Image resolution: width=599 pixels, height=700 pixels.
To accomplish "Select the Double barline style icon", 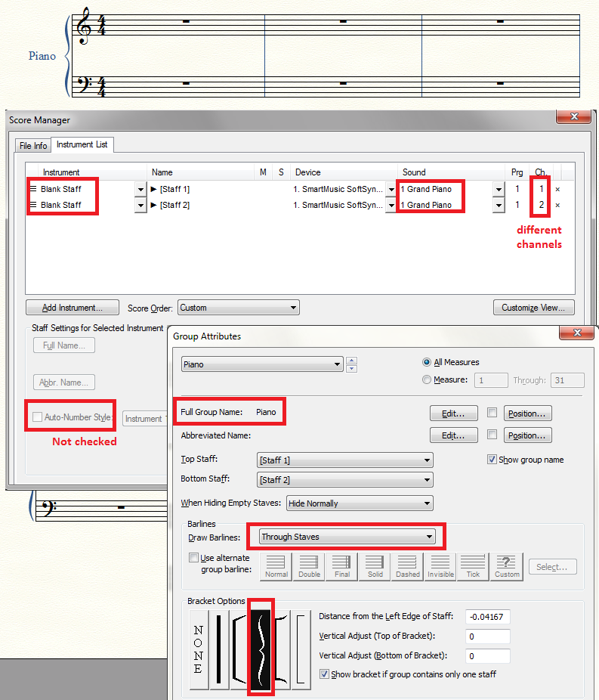I will (309, 566).
